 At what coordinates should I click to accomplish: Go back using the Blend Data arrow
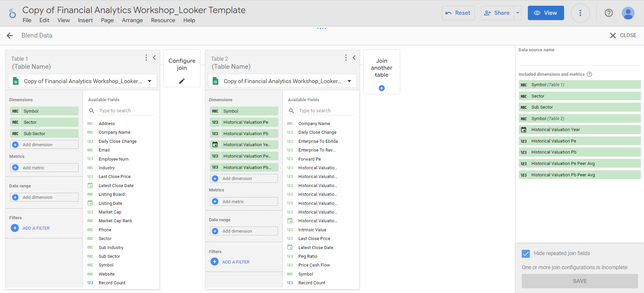coord(10,36)
